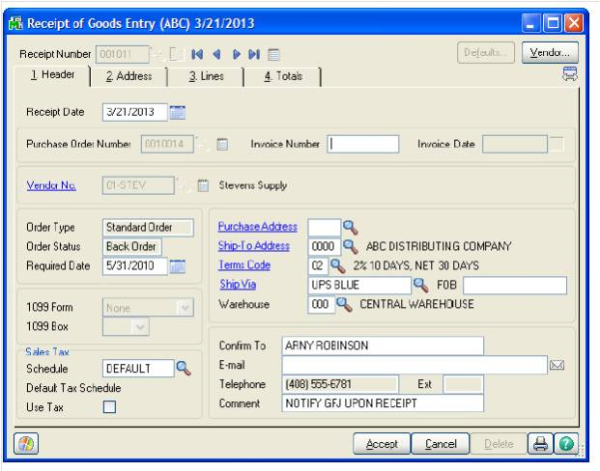Expand the 1099 Box dropdown

click(140, 327)
